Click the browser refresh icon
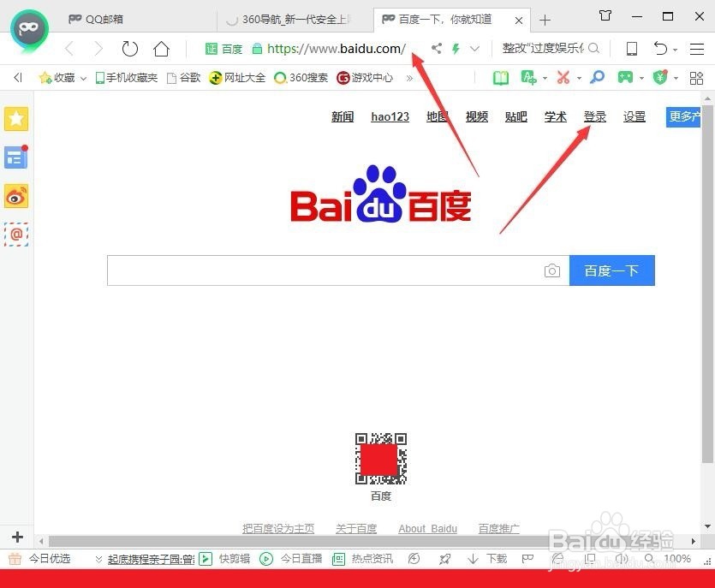The width and height of the screenshot is (715, 588). [130, 48]
